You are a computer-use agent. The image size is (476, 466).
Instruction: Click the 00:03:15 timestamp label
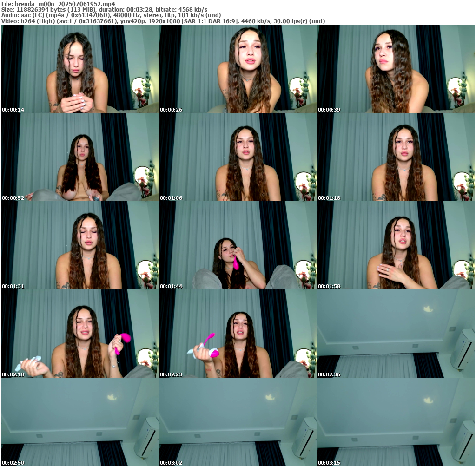tap(329, 463)
